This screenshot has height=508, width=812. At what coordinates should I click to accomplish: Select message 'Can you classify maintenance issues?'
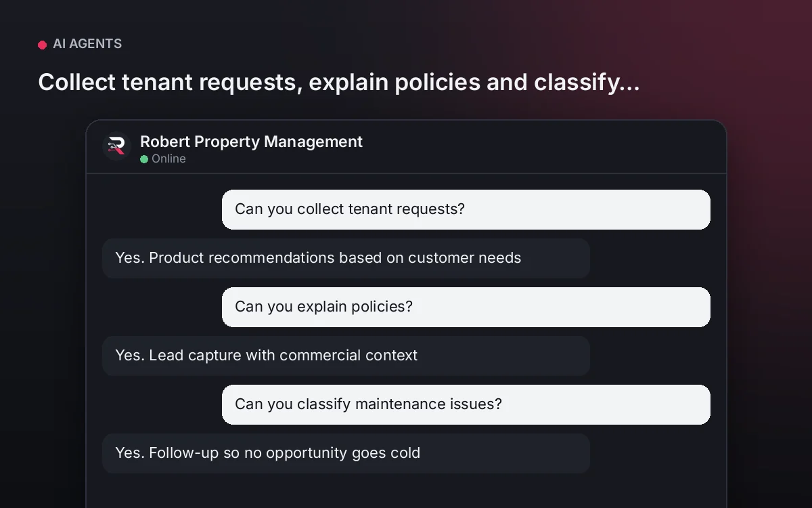466,404
